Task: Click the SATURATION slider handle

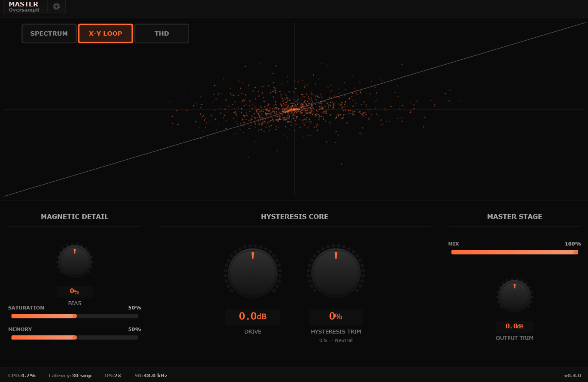Action: coord(75,316)
